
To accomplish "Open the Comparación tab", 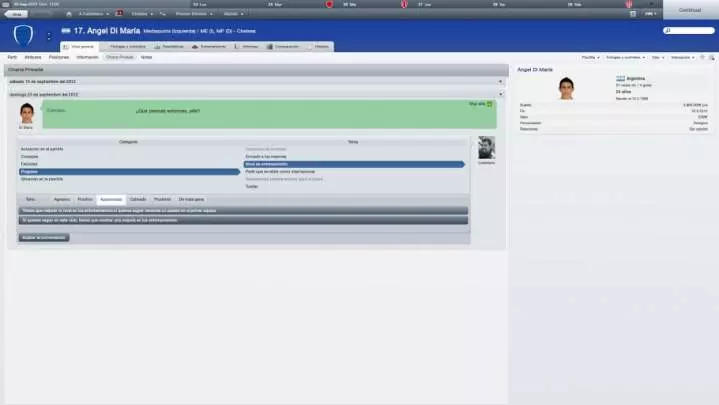I will point(283,47).
